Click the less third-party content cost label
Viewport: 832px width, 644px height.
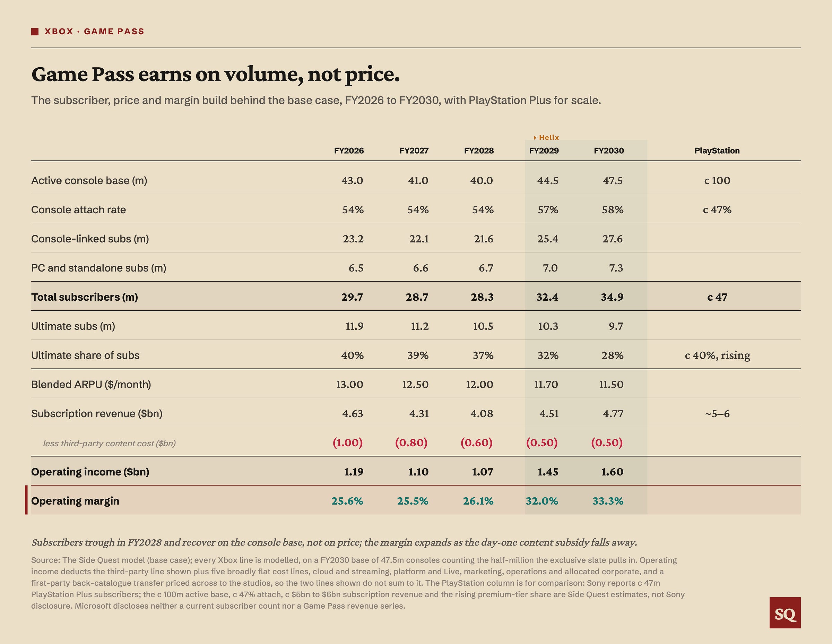click(109, 443)
